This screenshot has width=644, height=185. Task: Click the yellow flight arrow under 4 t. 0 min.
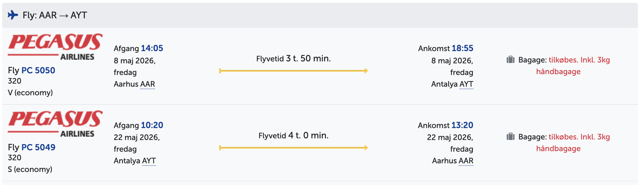293,148
